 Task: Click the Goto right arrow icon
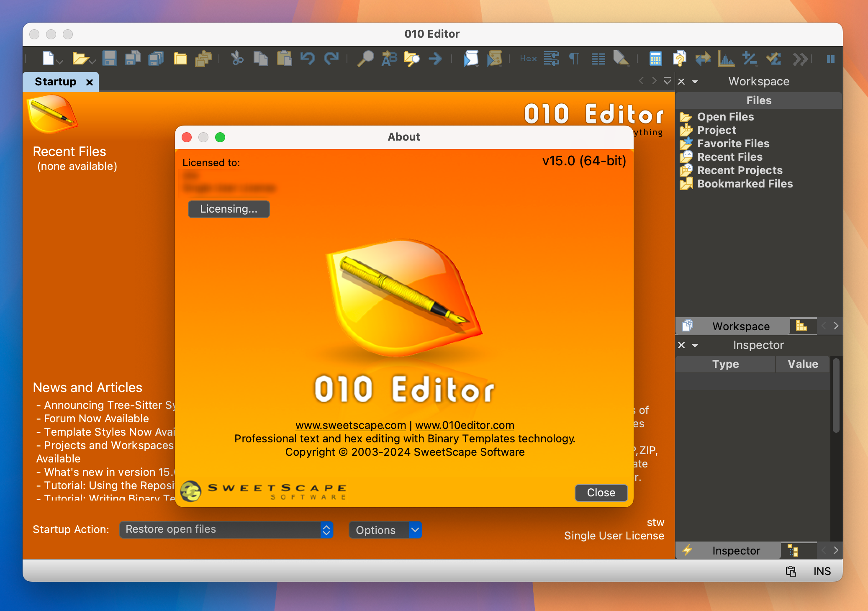tap(435, 59)
